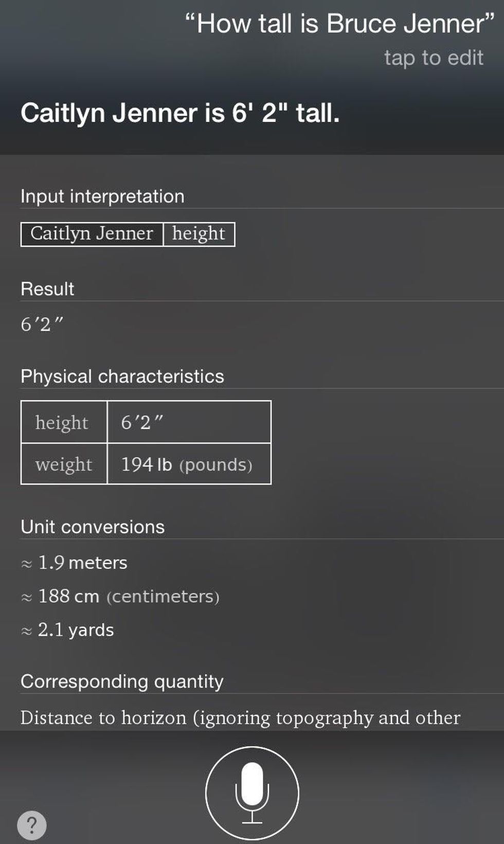Open the Physical characteristics section
The width and height of the screenshot is (504, 844).
coord(122,376)
